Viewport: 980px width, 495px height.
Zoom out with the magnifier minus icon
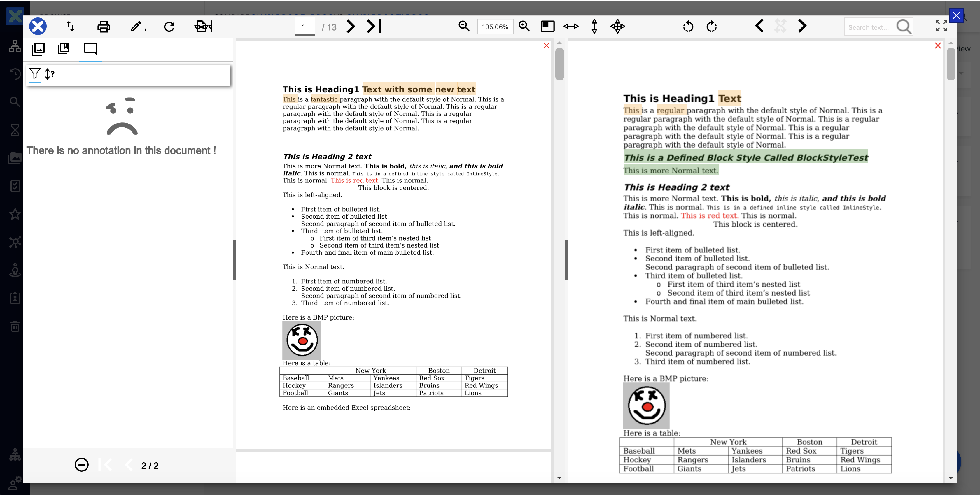point(464,26)
